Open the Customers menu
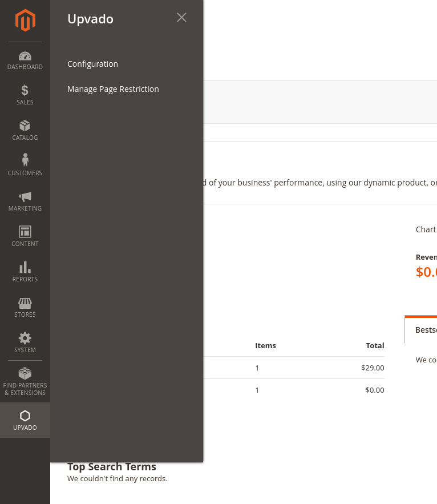The width and height of the screenshot is (437, 504). [25, 166]
